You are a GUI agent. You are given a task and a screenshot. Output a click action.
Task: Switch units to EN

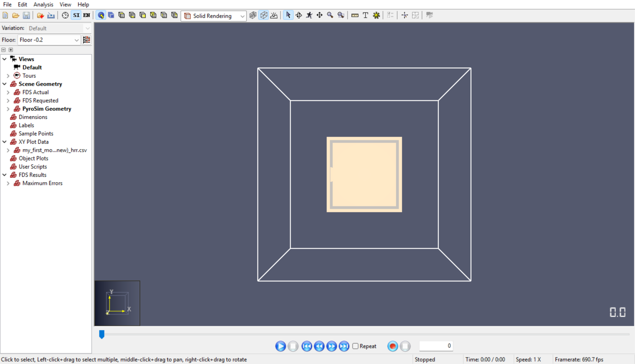pyautogui.click(x=87, y=16)
